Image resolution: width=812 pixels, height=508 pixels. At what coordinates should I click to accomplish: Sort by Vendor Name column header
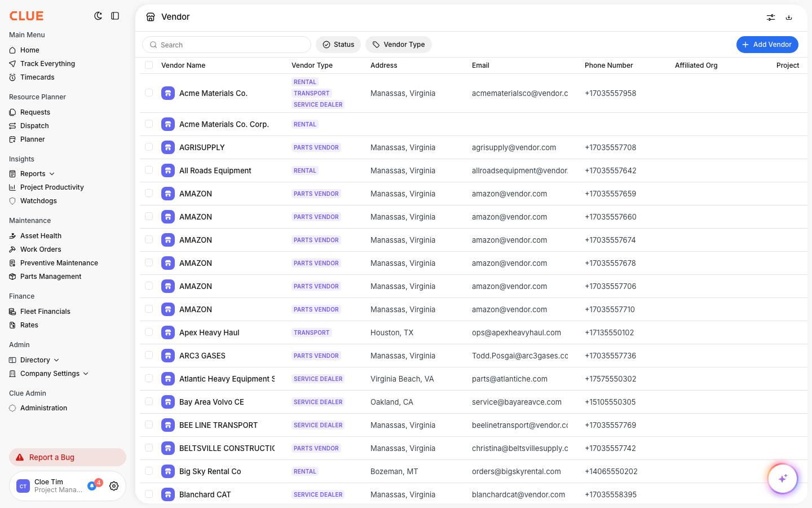[183, 65]
